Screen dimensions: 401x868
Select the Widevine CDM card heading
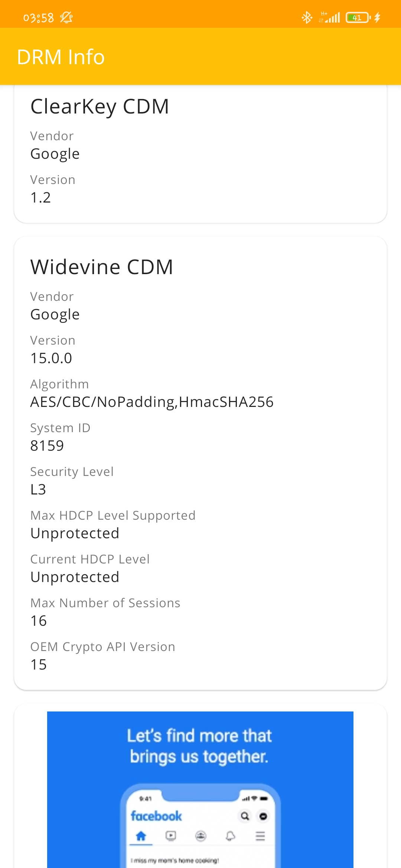click(102, 267)
